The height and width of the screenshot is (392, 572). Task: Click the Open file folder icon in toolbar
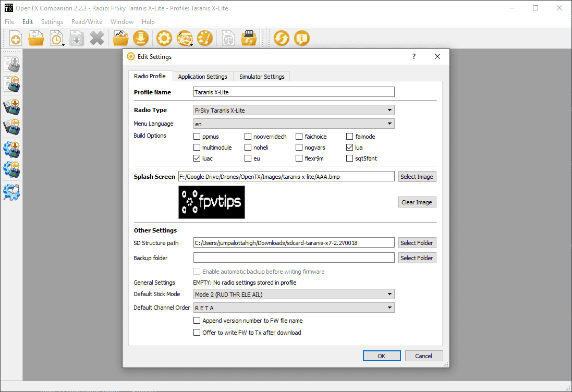click(36, 38)
